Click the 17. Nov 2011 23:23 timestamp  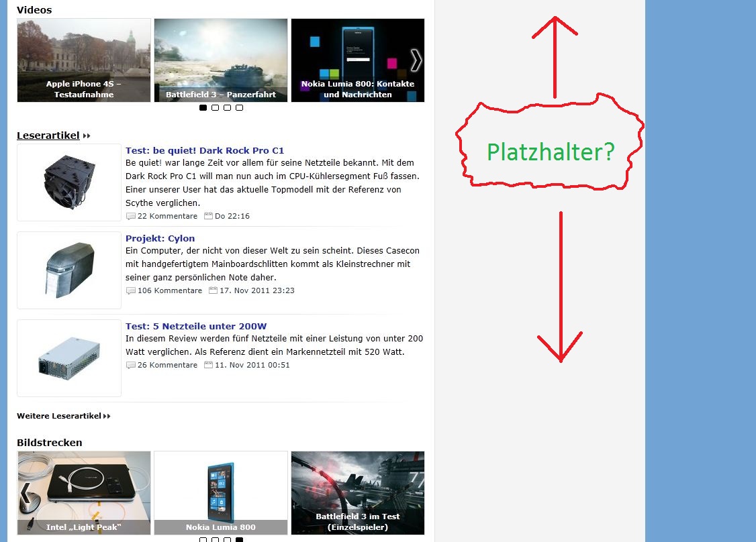point(257,290)
